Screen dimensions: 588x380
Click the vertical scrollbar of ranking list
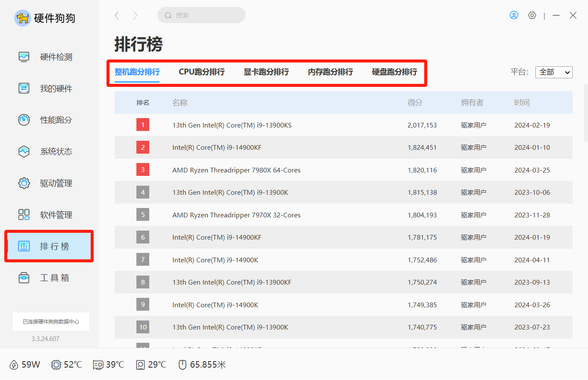(586, 113)
